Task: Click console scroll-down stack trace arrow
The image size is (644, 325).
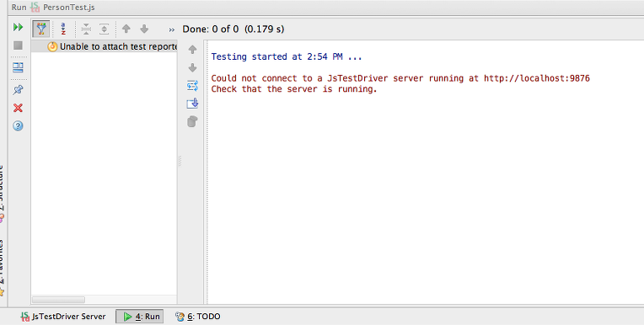Action: [x=192, y=67]
